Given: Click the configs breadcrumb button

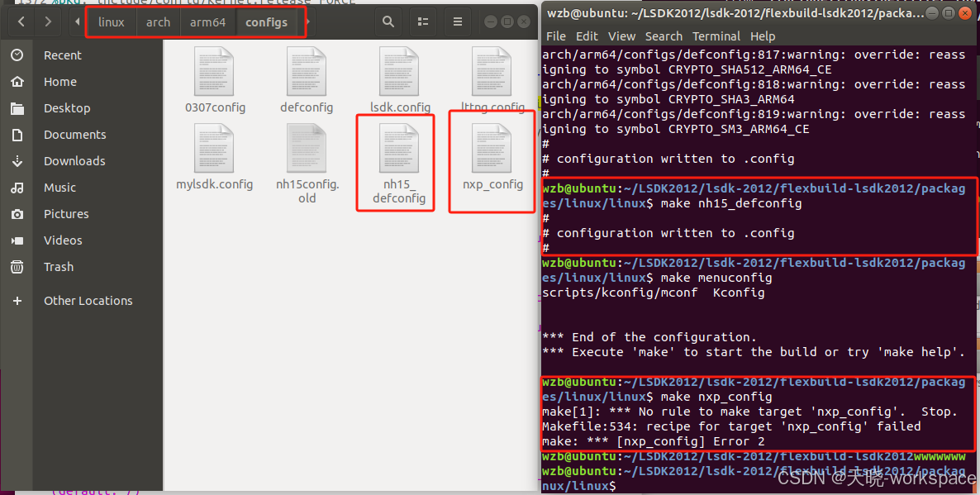Looking at the screenshot, I should click(x=266, y=22).
